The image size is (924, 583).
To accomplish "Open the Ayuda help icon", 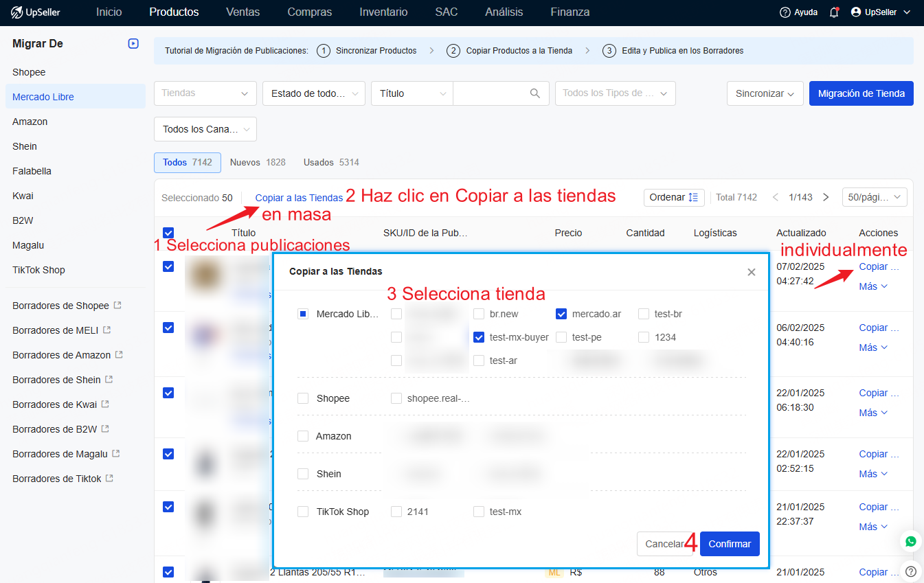I will click(785, 12).
